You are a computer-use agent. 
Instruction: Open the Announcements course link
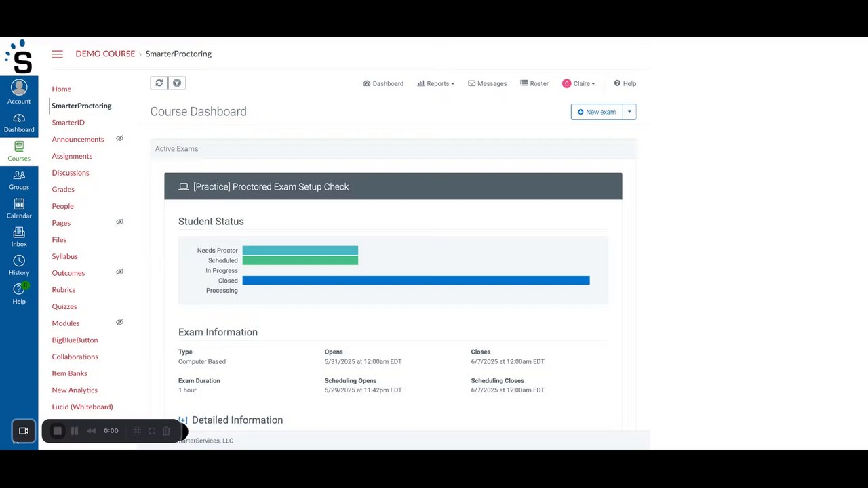click(x=78, y=139)
